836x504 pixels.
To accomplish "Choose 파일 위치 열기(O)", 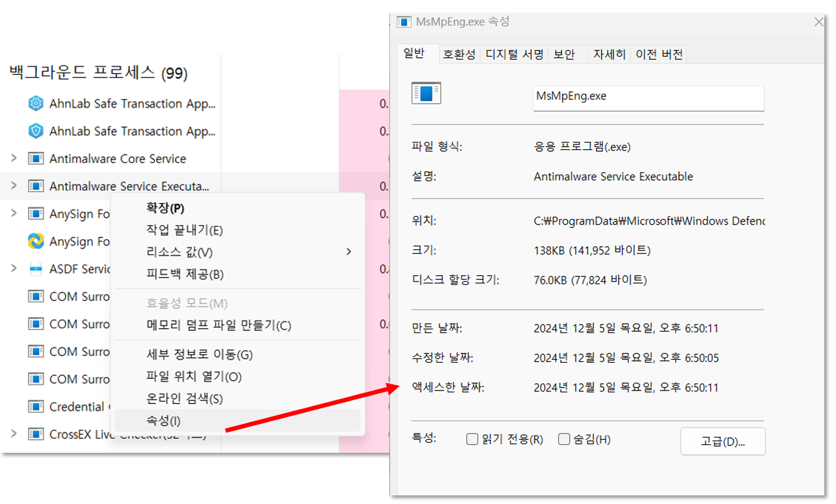I will (x=238, y=377).
